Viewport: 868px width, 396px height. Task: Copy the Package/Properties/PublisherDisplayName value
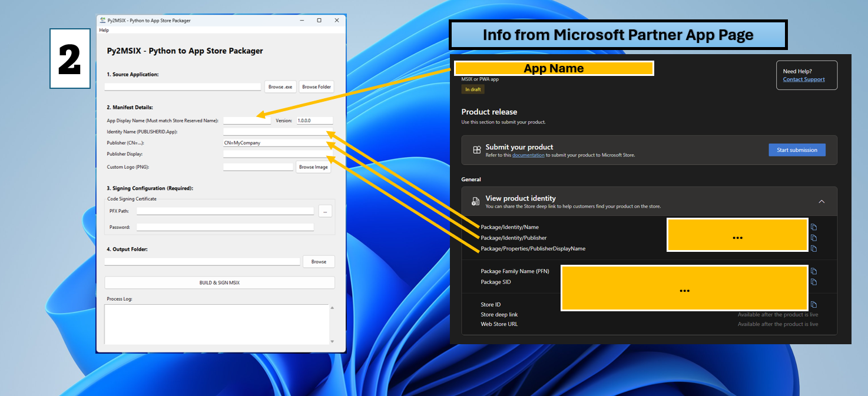[813, 248]
